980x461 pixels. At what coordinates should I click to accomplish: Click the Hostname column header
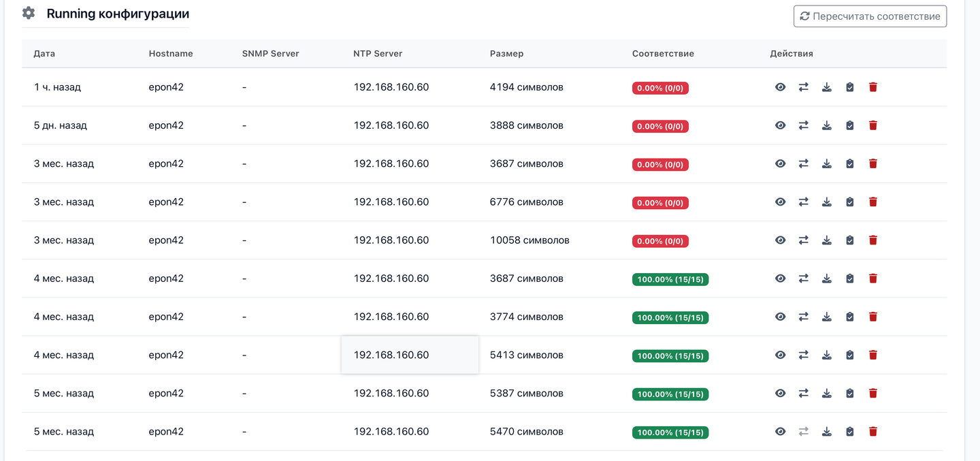coord(171,53)
